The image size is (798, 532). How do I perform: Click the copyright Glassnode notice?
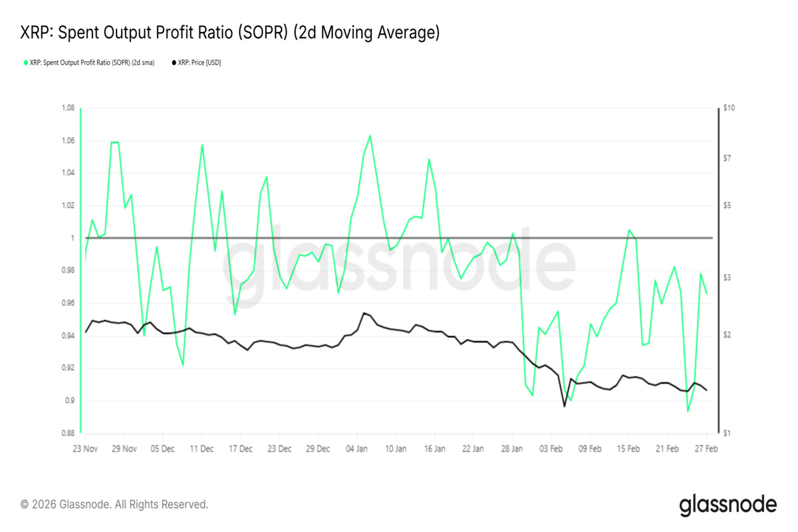point(114,505)
